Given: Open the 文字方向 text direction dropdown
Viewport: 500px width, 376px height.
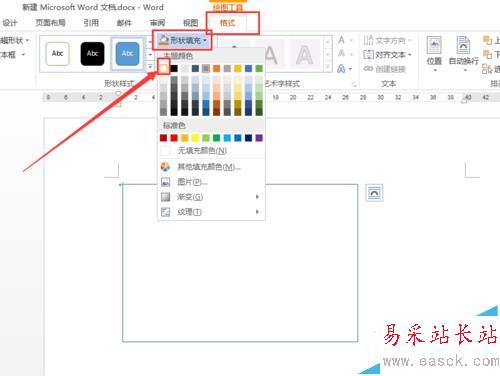Looking at the screenshot, I should [387, 40].
